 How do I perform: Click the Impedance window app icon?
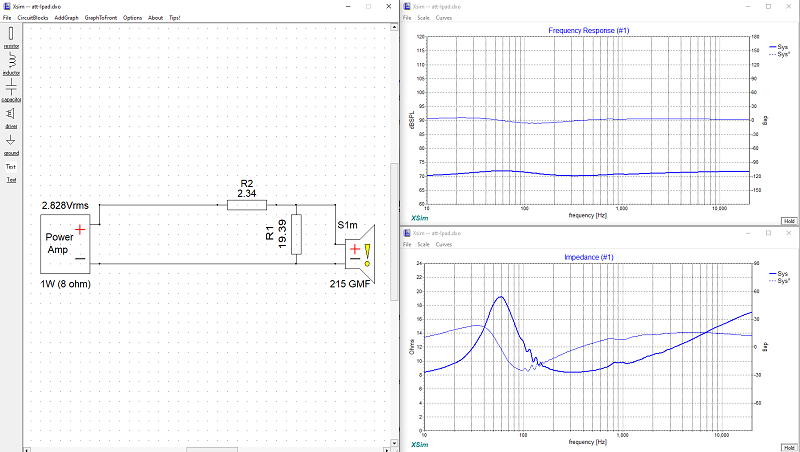click(407, 233)
